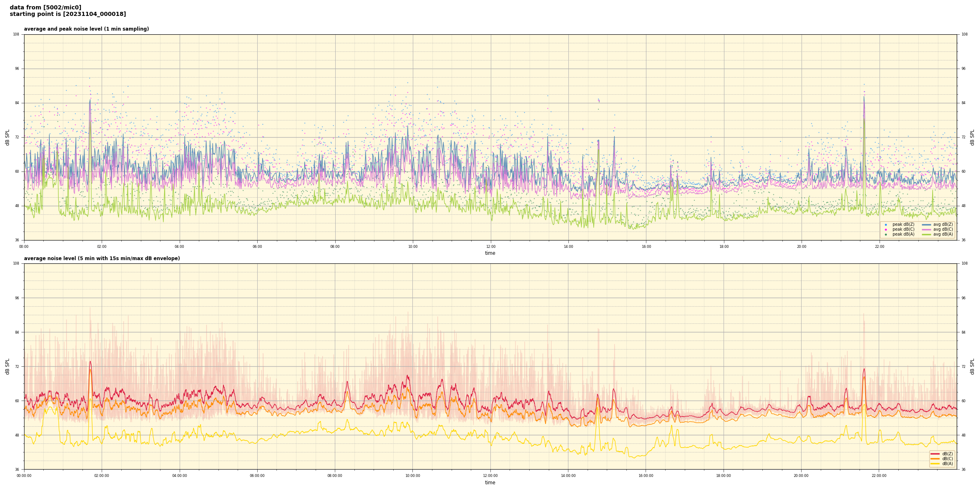Click the 18:00:00 tick on bottom chart axis

click(x=724, y=476)
